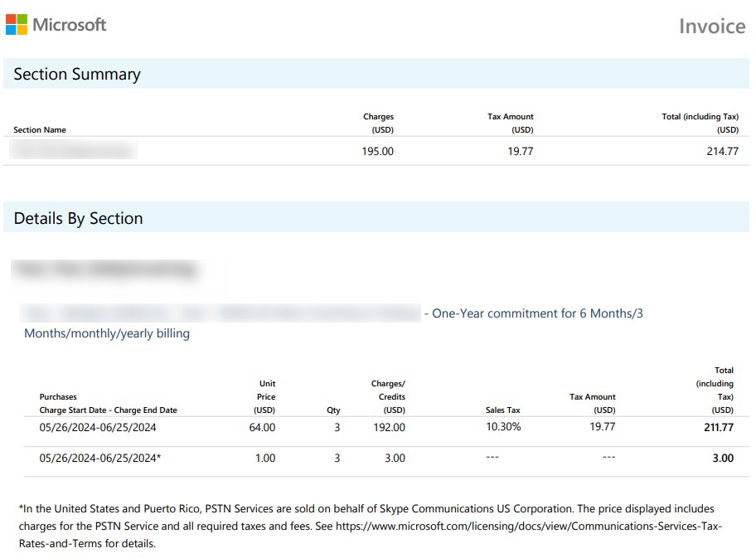Select the 10.30% sales tax rate
The width and height of the screenshot is (756, 558).
coord(503,427)
